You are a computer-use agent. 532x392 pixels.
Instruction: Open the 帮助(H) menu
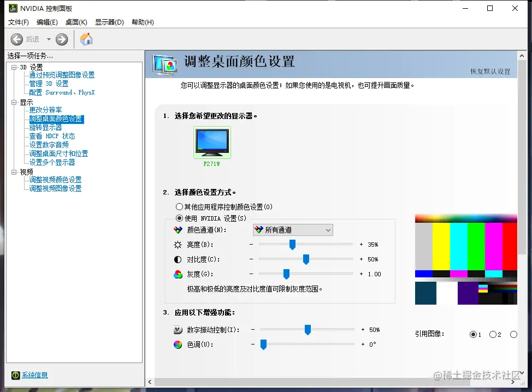click(x=143, y=22)
